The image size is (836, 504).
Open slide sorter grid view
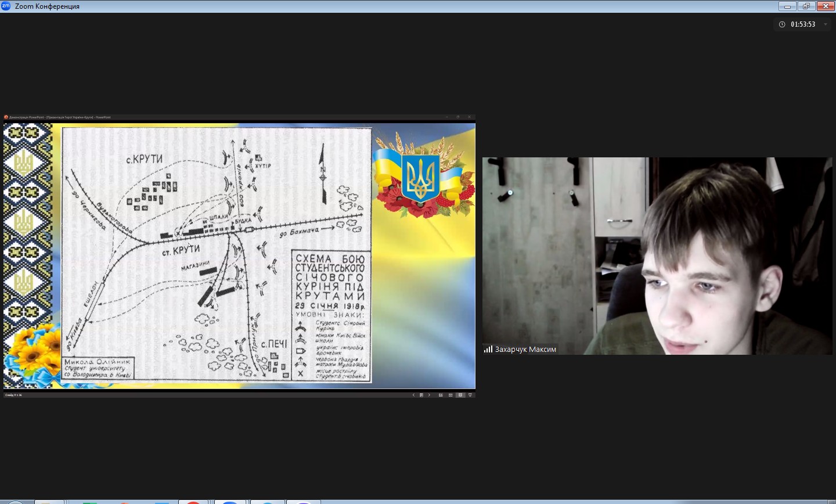[x=451, y=395]
